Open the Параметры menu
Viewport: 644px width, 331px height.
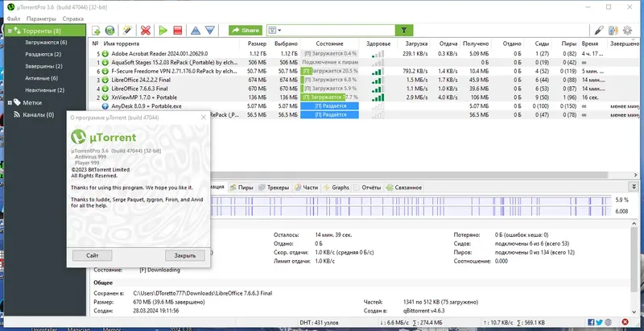click(41, 19)
